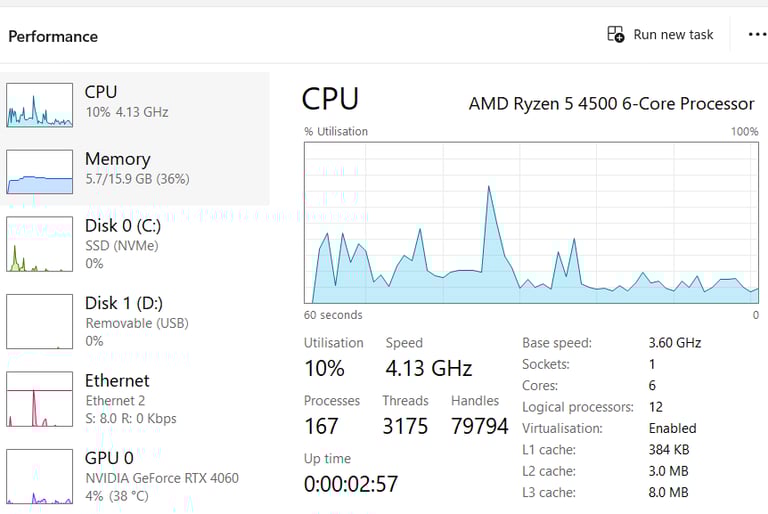Select the Disk 0 (C:) SSD entry

click(x=135, y=244)
